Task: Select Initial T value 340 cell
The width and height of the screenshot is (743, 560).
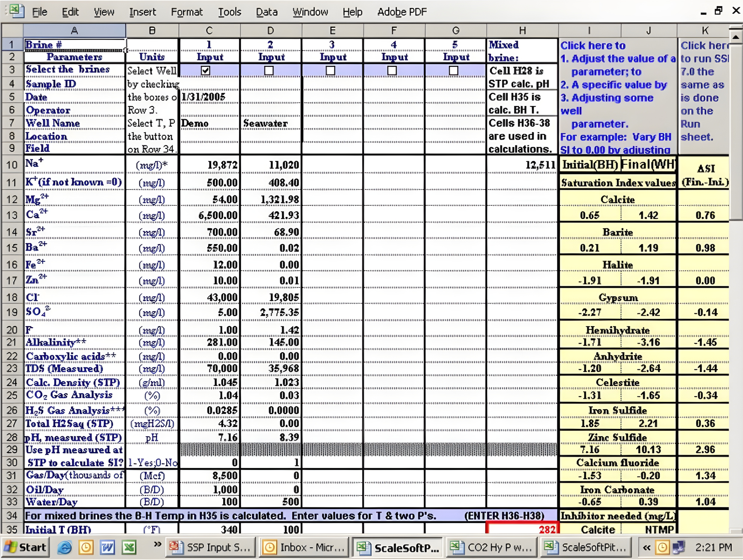Action: pos(209,529)
